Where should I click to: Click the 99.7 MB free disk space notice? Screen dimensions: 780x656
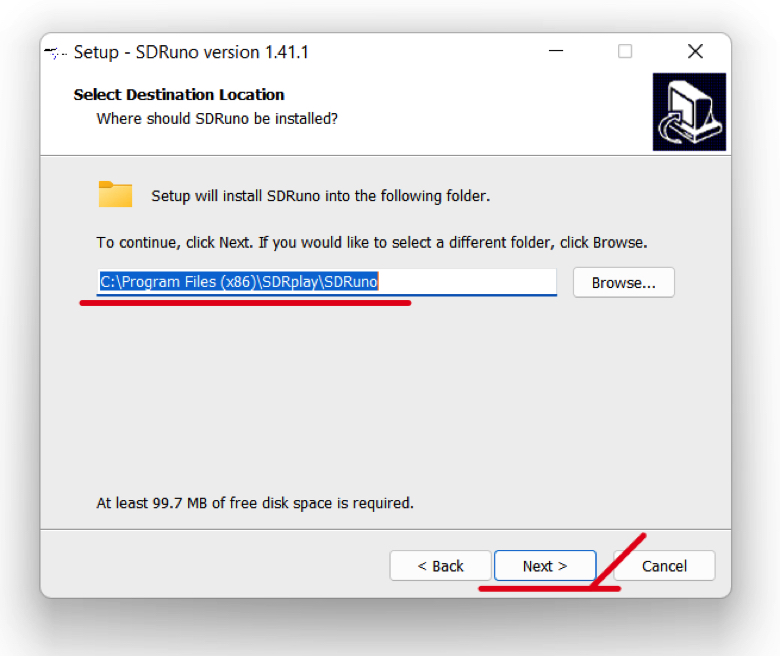point(255,503)
